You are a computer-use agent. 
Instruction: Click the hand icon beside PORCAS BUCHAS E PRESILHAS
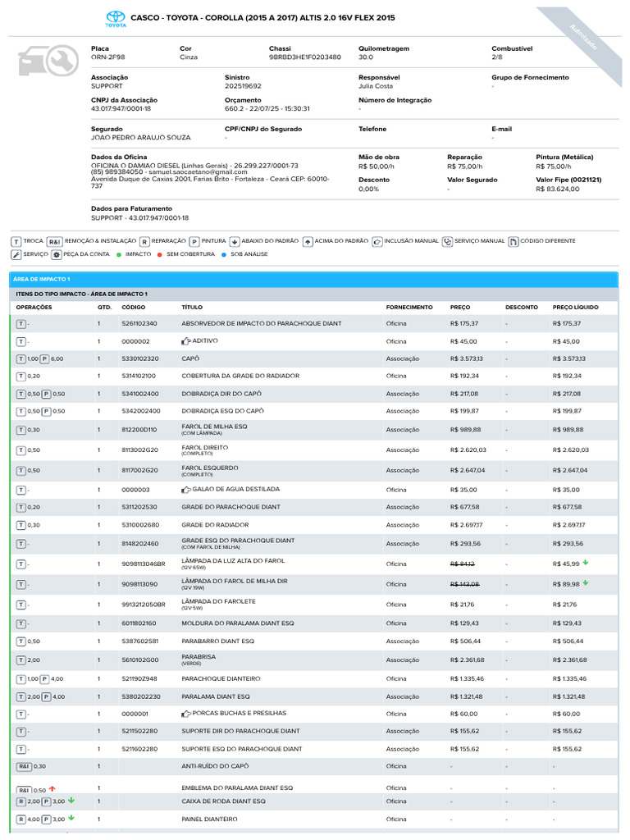(x=186, y=714)
